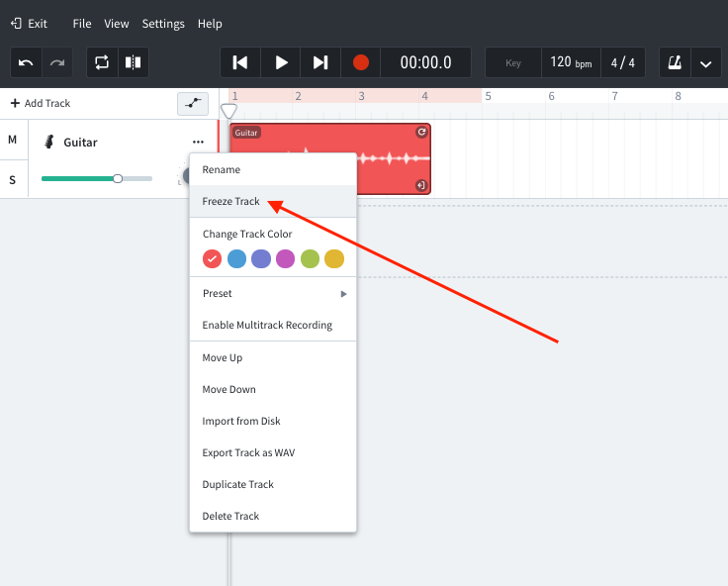Select the green track color
This screenshot has width=728, height=586.
click(x=311, y=258)
